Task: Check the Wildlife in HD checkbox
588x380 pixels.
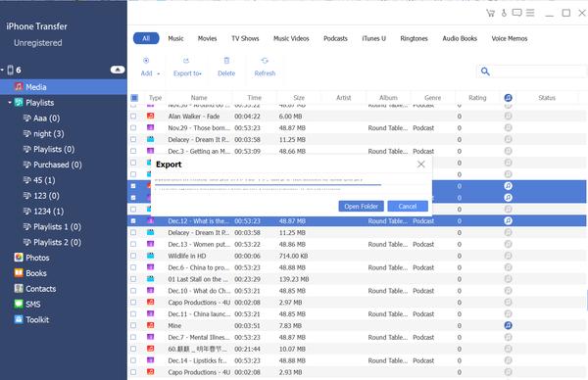Action: [x=133, y=256]
